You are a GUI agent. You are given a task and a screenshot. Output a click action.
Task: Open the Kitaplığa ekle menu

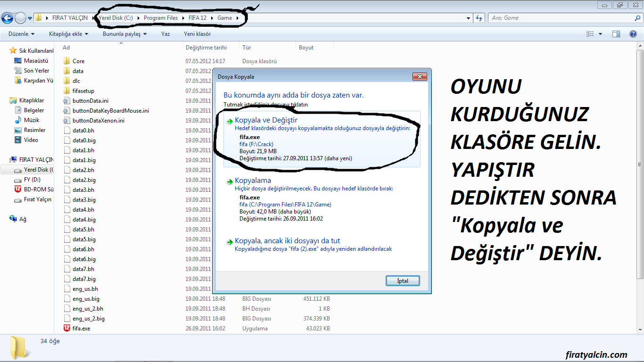tap(69, 34)
